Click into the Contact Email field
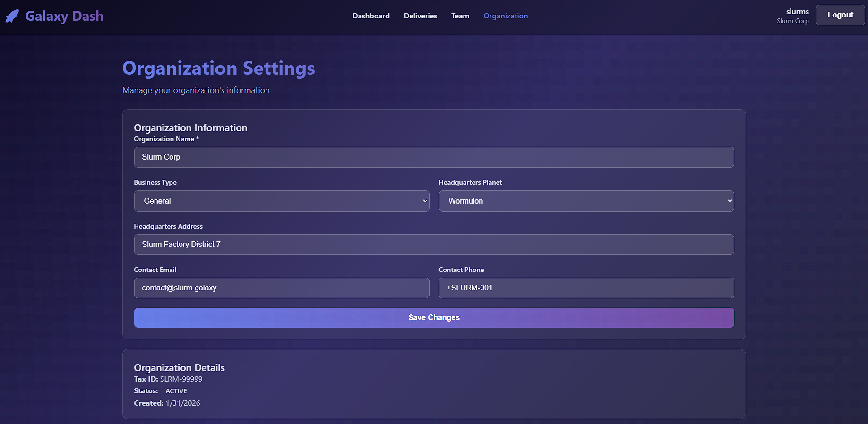 pos(281,288)
